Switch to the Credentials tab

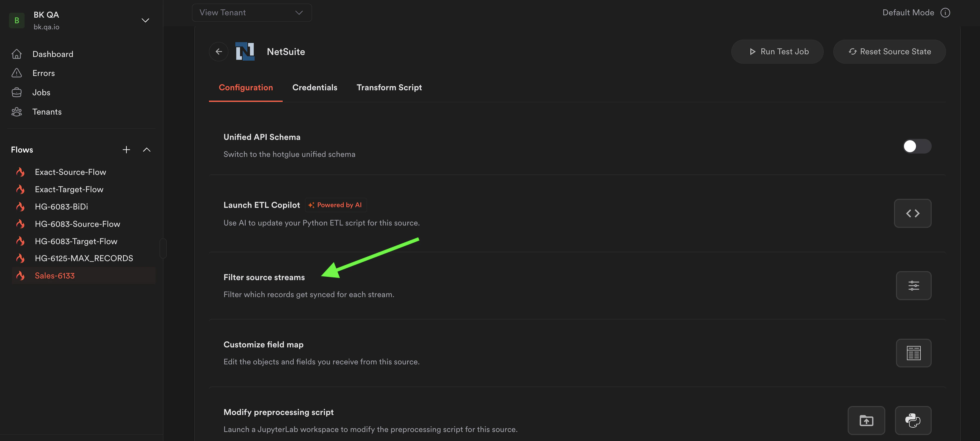point(315,88)
